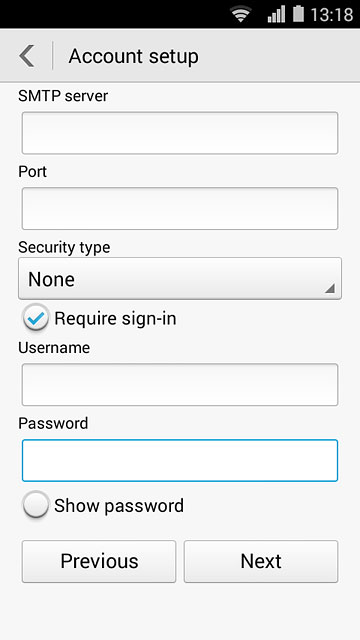The width and height of the screenshot is (360, 640).
Task: Click the SMTP server label text
Action: point(63,96)
